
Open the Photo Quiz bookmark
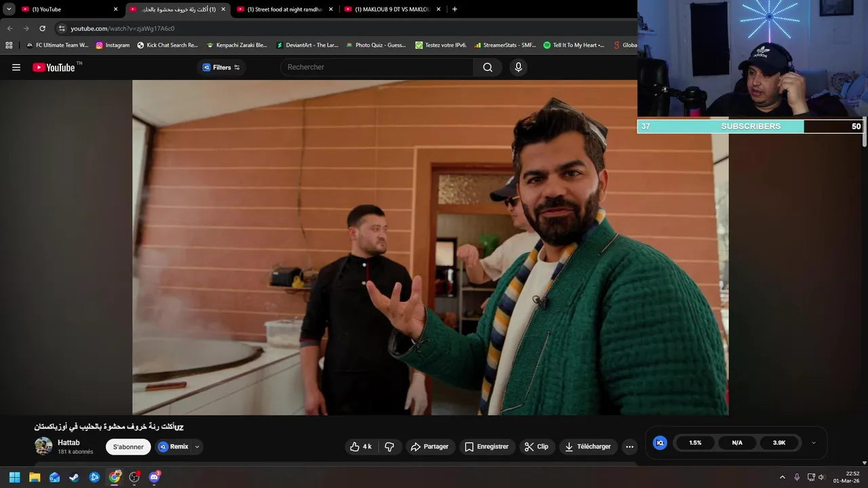tap(376, 45)
